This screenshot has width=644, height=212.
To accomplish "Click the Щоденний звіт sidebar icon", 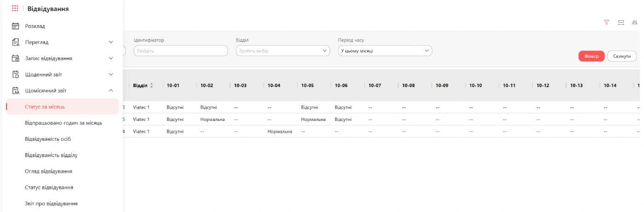I will tap(15, 74).
